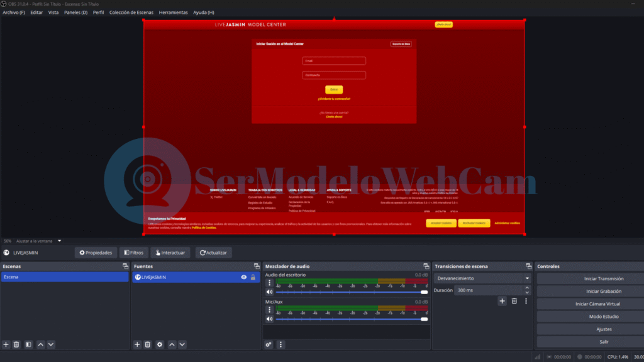Screen dimensions: 644x362
Task: Open advanced audio properties gears icon
Action: click(269, 344)
